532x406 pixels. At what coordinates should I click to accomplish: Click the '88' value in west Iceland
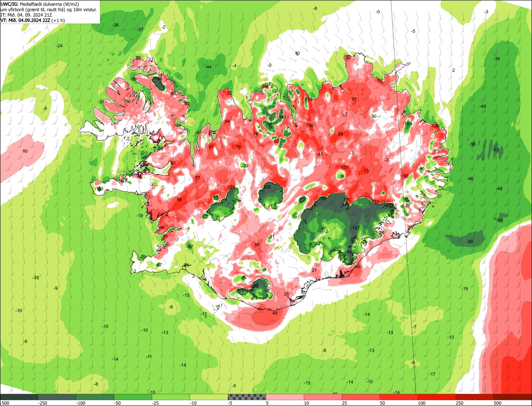click(179, 200)
